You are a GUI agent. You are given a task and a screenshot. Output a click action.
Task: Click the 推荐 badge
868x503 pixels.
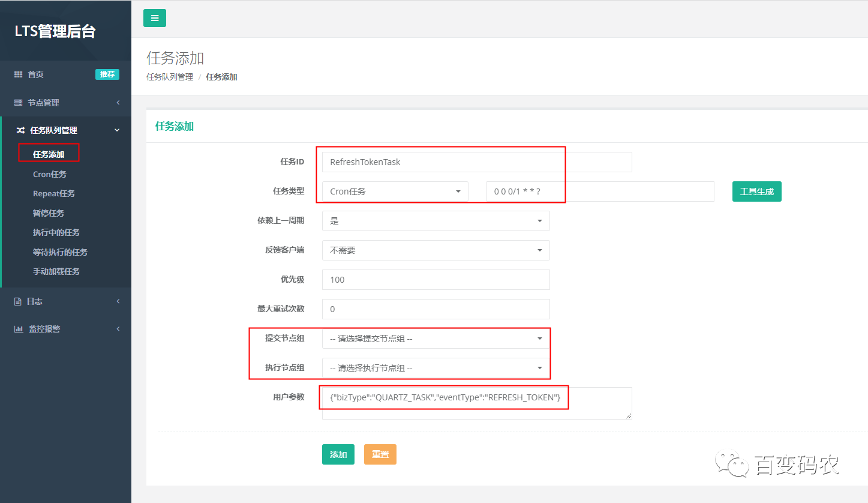(107, 74)
